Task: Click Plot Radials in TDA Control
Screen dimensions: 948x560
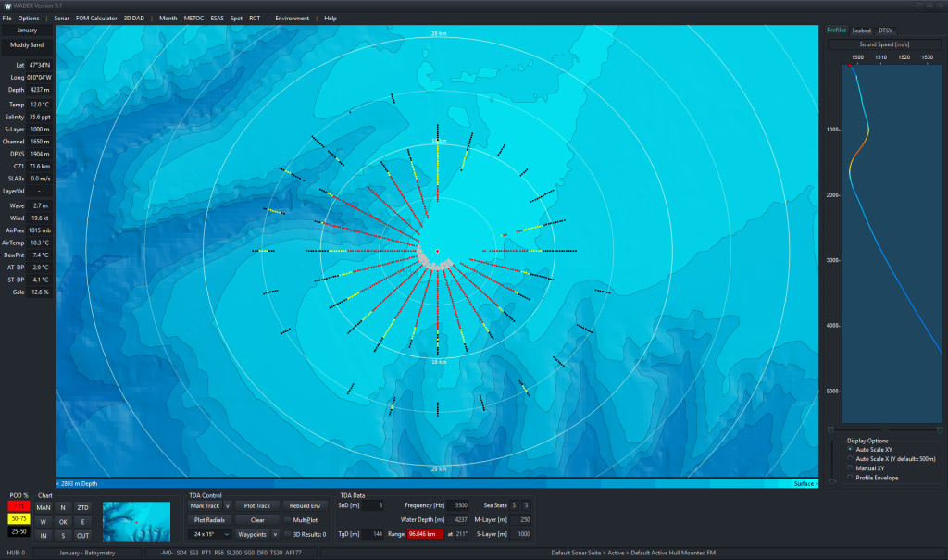Action: click(x=210, y=519)
